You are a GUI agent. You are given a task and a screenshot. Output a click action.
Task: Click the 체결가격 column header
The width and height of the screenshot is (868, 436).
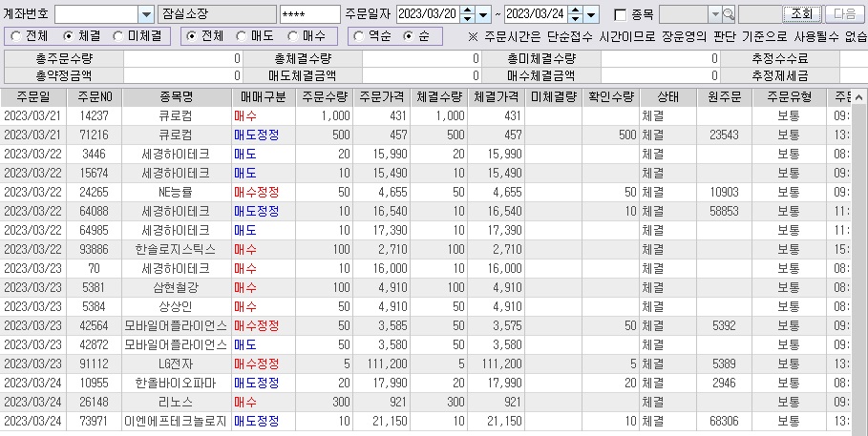497,96
